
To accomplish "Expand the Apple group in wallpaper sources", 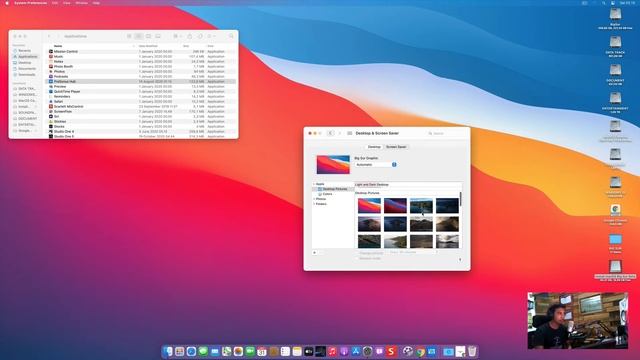I will coord(314,184).
